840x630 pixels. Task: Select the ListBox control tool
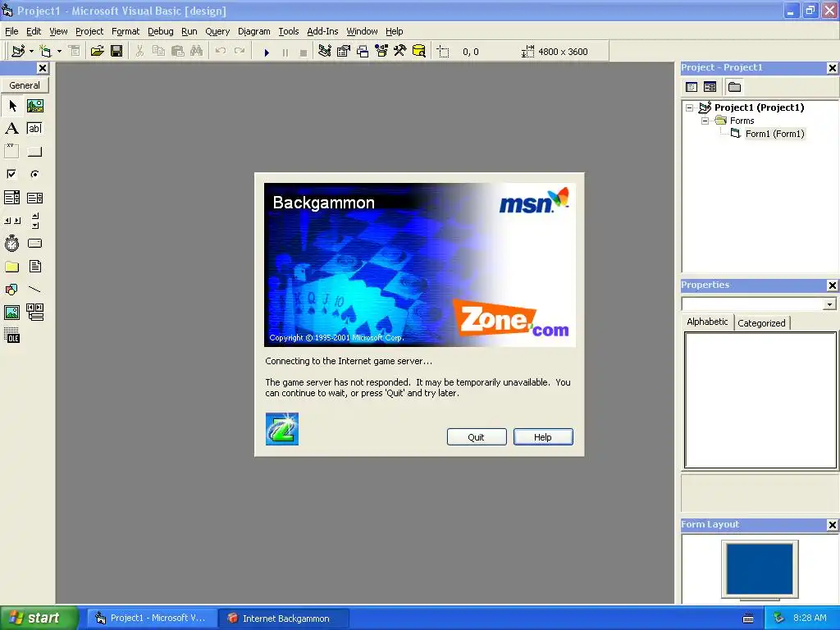coord(34,198)
